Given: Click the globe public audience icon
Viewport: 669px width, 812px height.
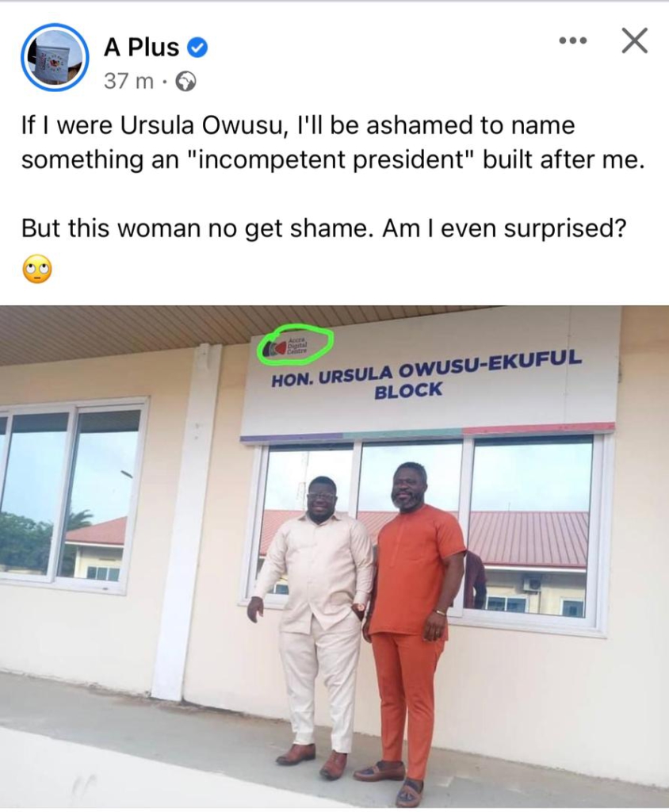Looking at the screenshot, I should (186, 82).
